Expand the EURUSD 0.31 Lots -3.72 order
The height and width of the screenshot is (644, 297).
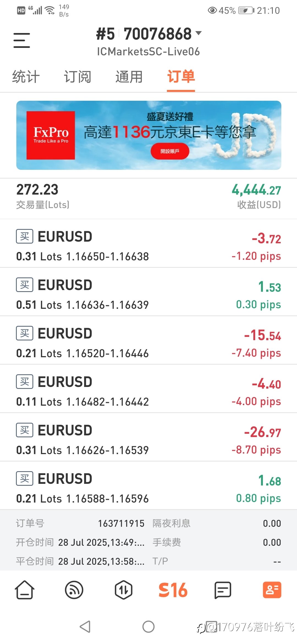point(148,243)
